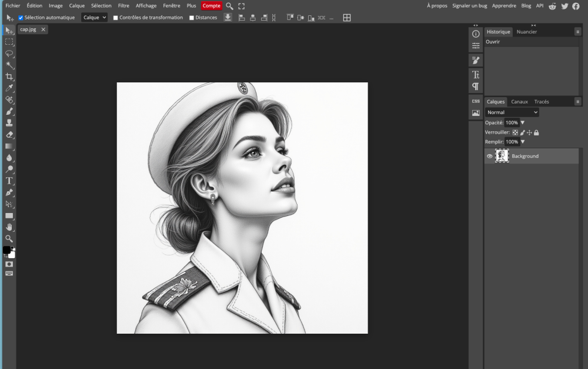Open the Filtre menu

[123, 5]
